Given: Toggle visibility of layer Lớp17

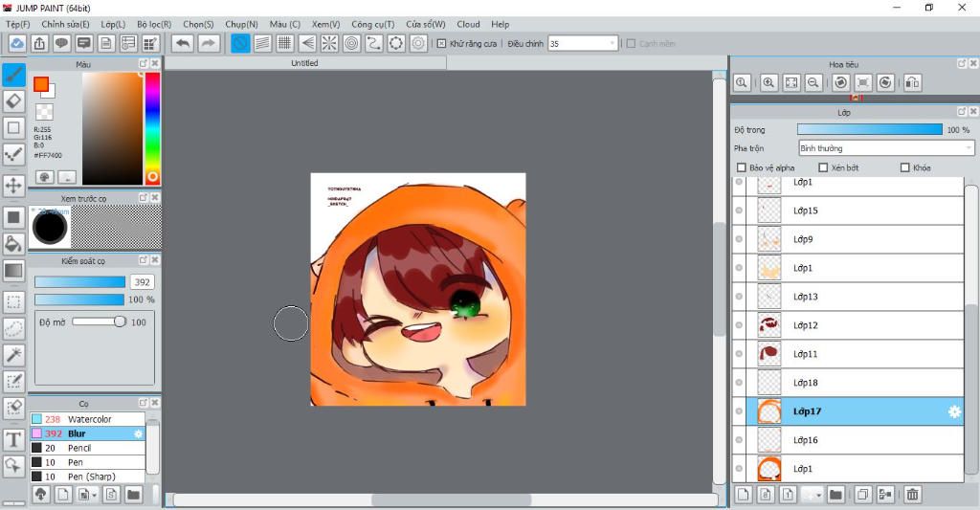Looking at the screenshot, I should 739,411.
